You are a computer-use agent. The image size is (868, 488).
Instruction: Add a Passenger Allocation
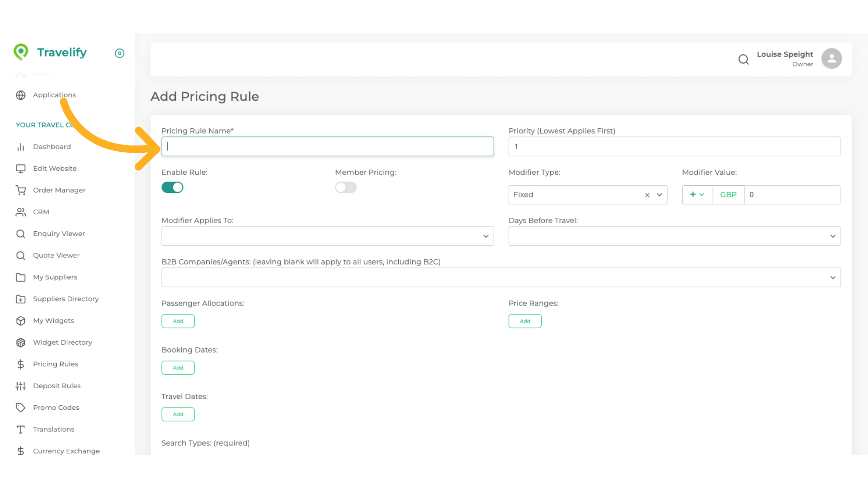178,321
